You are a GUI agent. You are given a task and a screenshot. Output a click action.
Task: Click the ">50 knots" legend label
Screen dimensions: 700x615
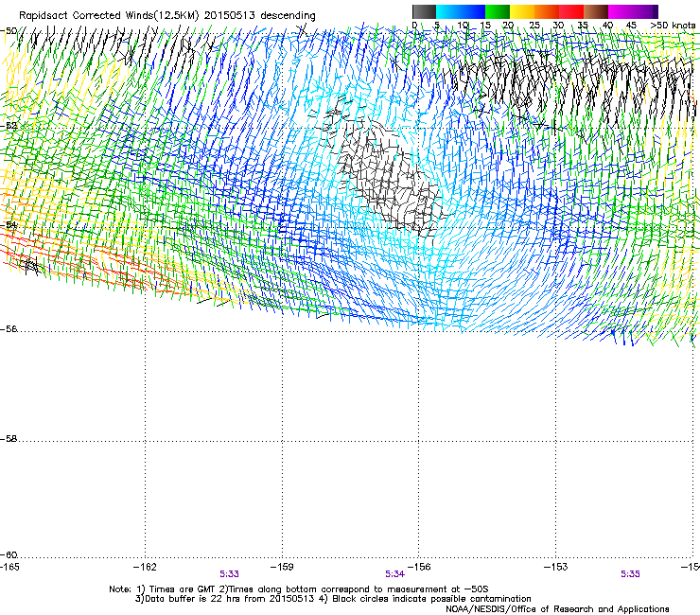[673, 26]
